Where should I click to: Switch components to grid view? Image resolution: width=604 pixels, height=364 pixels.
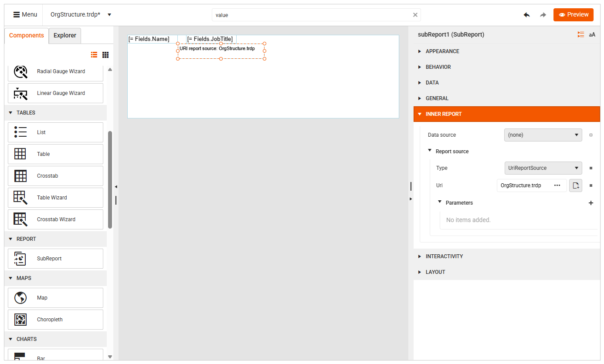(105, 54)
